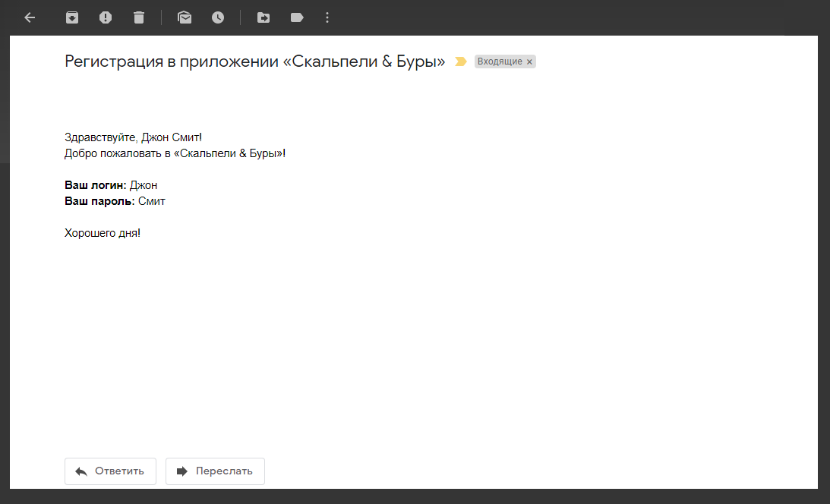Go back using the left arrow
This screenshot has height=504, width=830.
coord(30,17)
